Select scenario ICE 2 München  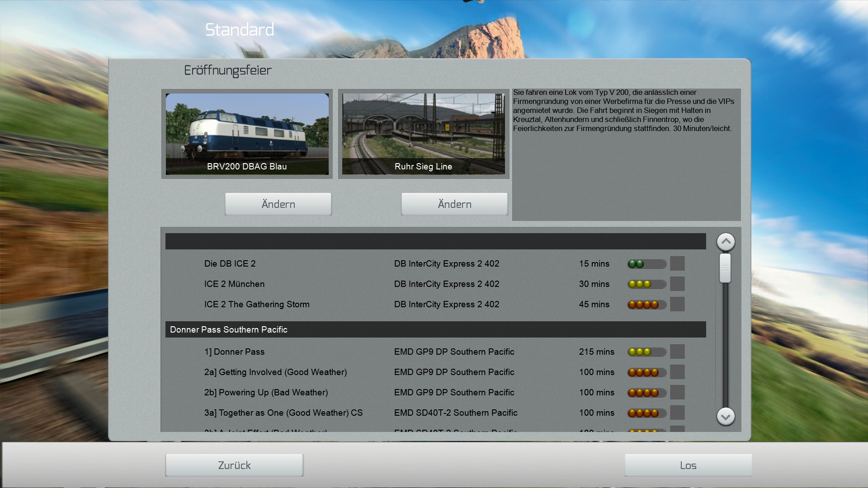point(234,284)
